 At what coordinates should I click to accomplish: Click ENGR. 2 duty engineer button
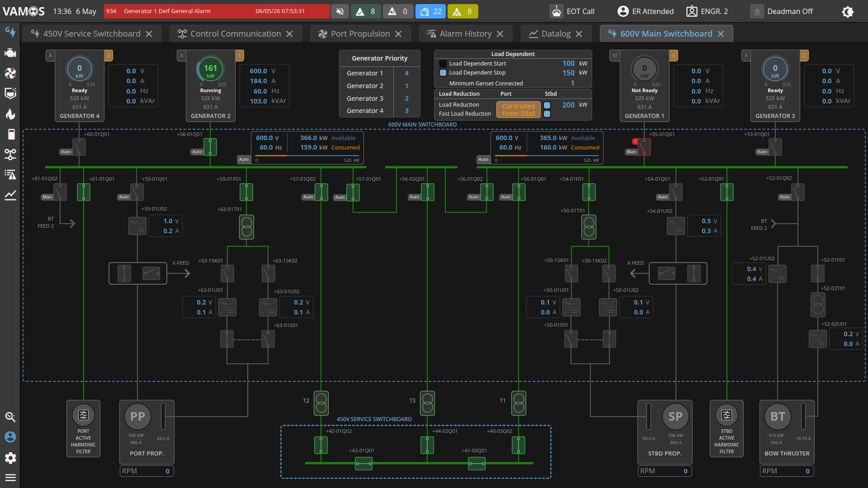click(x=707, y=11)
